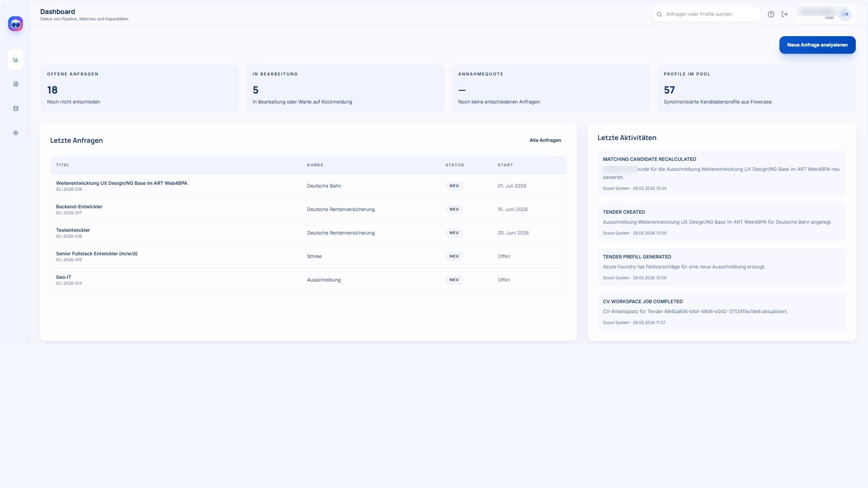Open MATCHING CANDIDATE RECALCULATED activity
This screenshot has width=868, height=488.
722,174
